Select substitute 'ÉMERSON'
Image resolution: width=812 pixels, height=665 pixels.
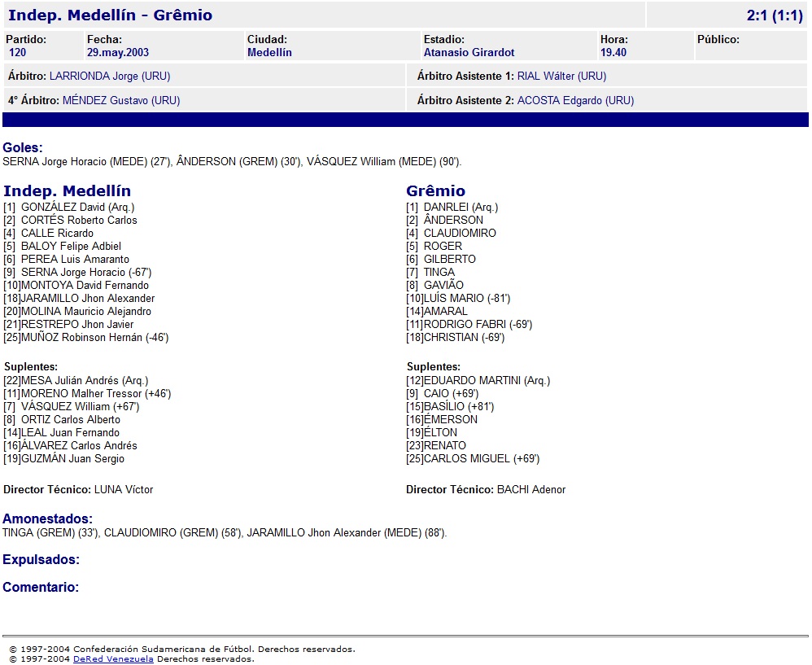(451, 419)
